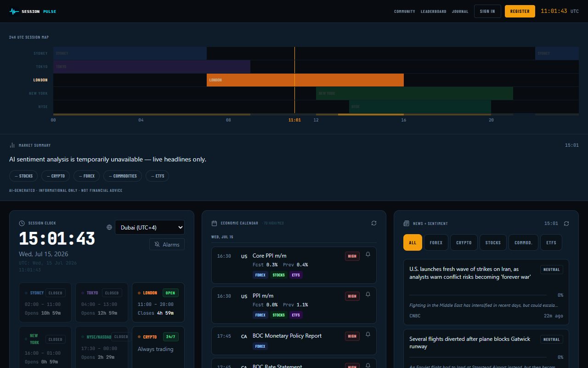
Task: Select the Commod. news tab
Action: click(523, 242)
